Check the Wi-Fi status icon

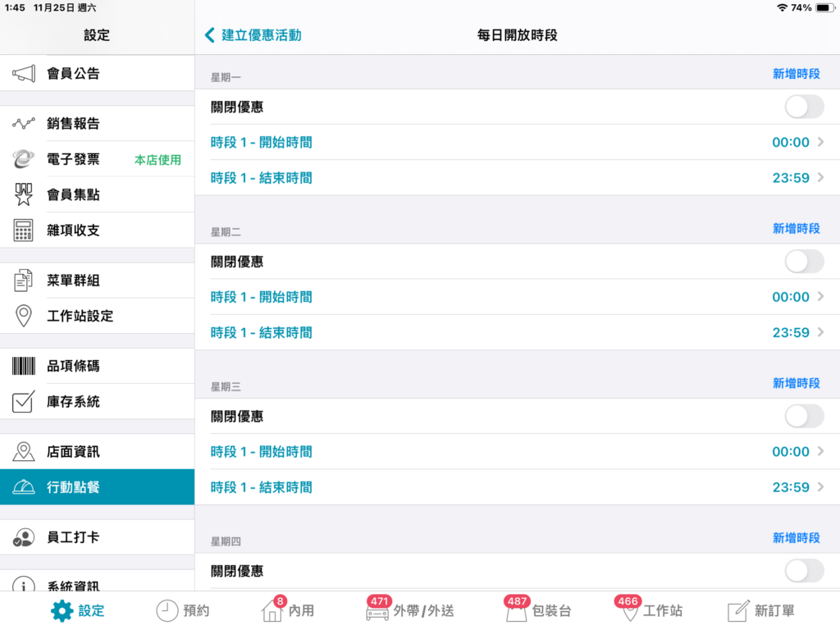tap(782, 7)
